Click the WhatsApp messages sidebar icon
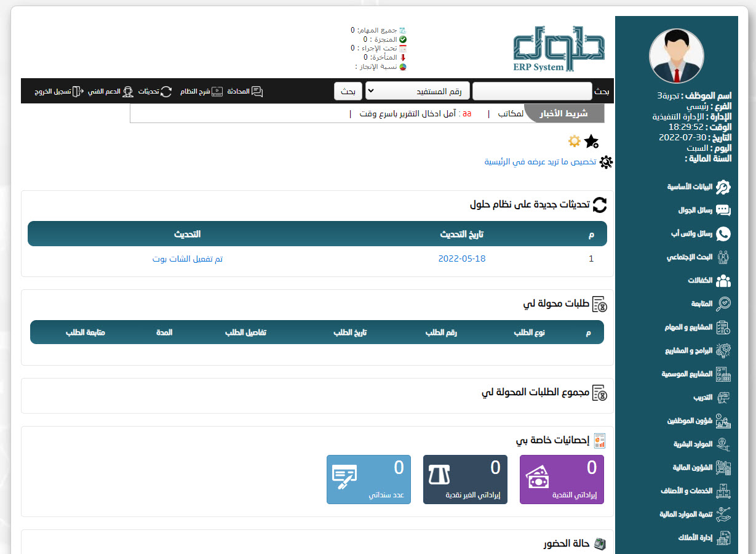 [x=723, y=233]
